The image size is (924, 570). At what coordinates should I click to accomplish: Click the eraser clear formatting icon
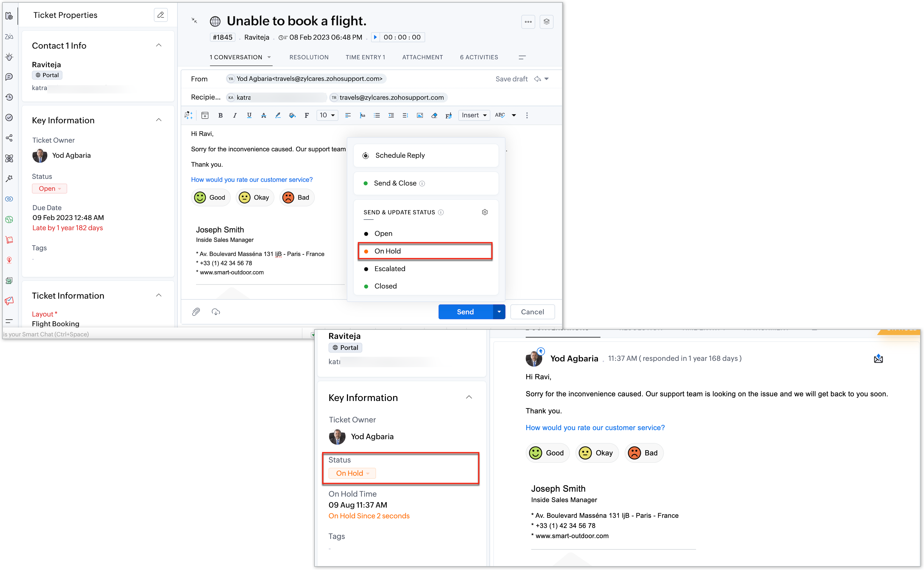pos(434,115)
